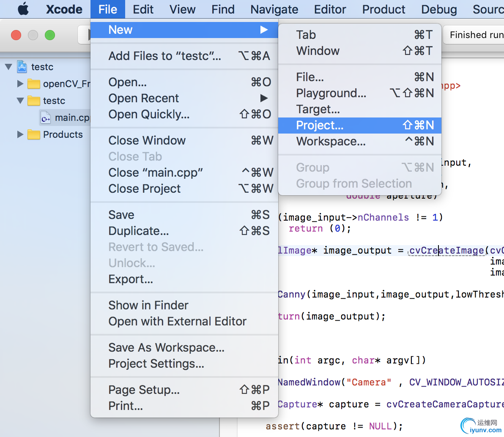Create a new Project…
The image size is (504, 437).
[360, 126]
